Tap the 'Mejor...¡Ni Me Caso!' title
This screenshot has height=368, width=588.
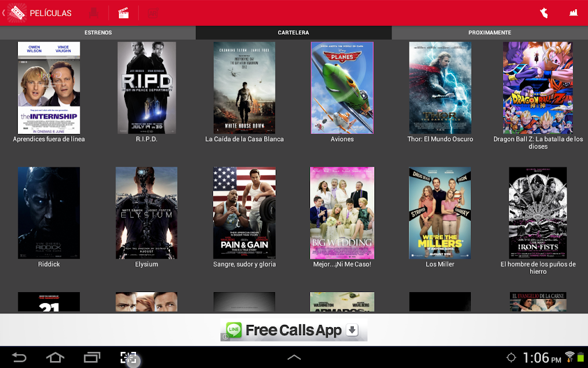[x=342, y=264]
